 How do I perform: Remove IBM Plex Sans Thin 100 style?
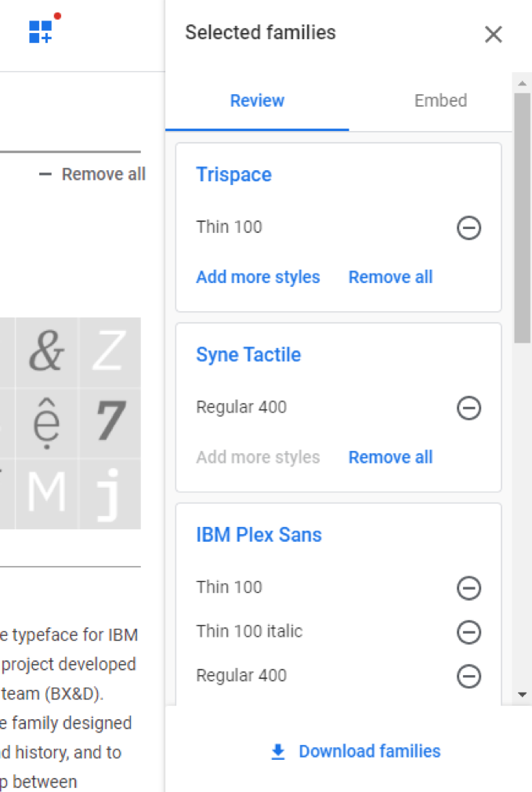point(469,588)
